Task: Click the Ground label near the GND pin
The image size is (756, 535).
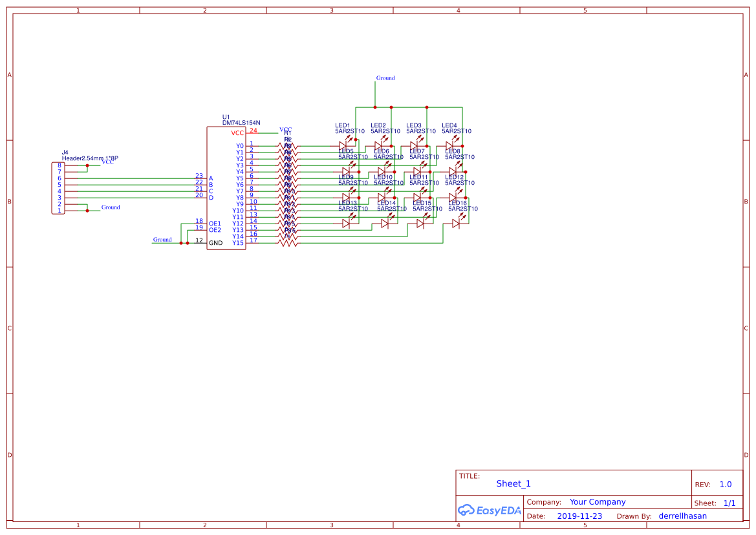Action: point(162,240)
